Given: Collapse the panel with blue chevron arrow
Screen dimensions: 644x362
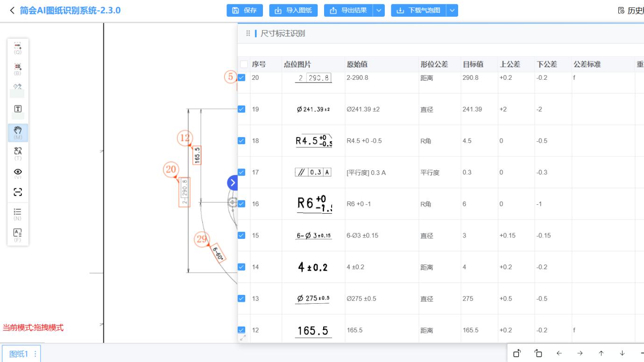Looking at the screenshot, I should (232, 182).
